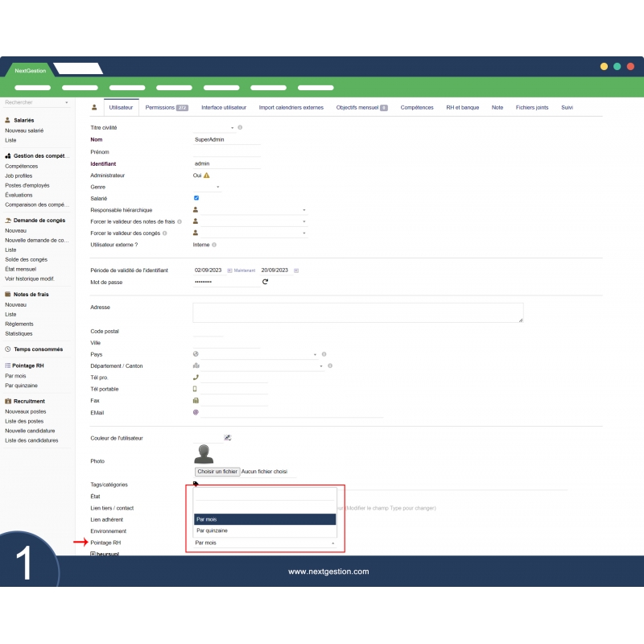Click the fax machine icon next to Fax
Screen dimensions: 644x644
[195, 401]
